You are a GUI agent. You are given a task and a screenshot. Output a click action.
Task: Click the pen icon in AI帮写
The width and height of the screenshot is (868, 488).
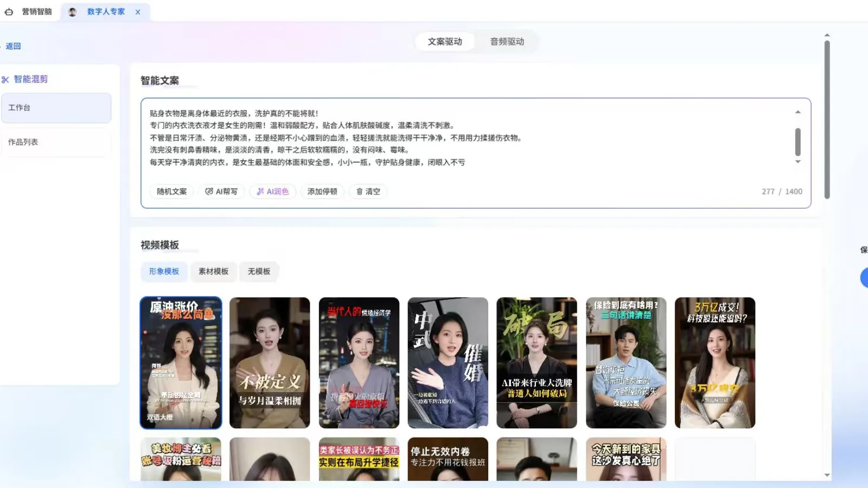(209, 191)
